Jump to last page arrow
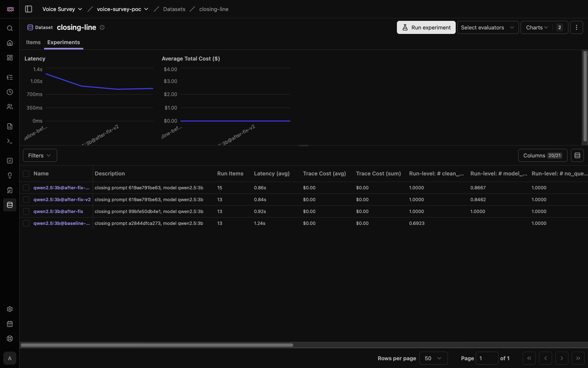588x368 pixels. tap(578, 358)
